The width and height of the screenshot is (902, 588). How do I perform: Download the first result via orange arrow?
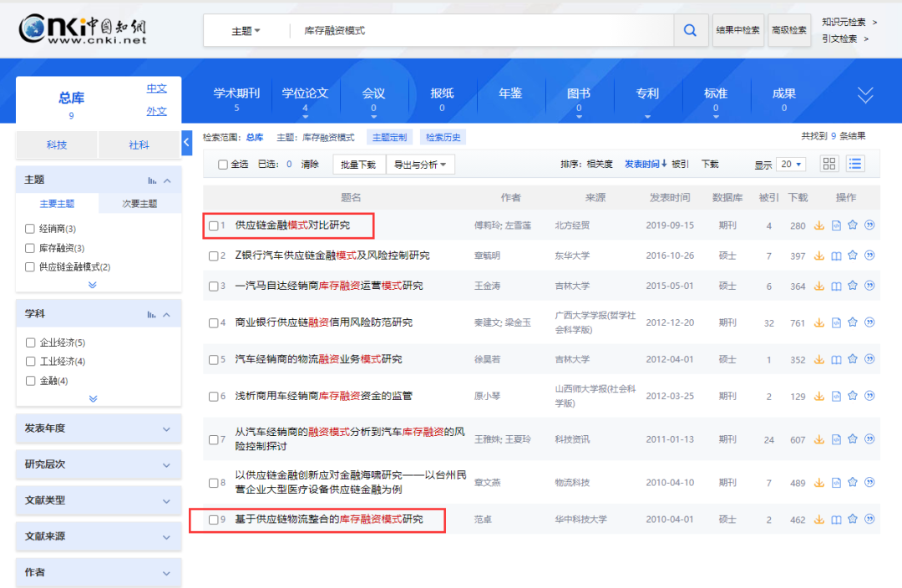click(x=819, y=226)
